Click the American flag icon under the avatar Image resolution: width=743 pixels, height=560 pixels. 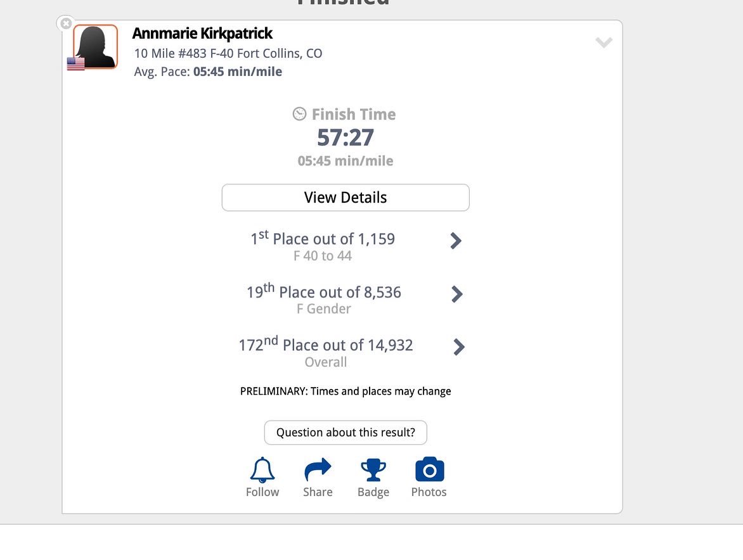(76, 63)
